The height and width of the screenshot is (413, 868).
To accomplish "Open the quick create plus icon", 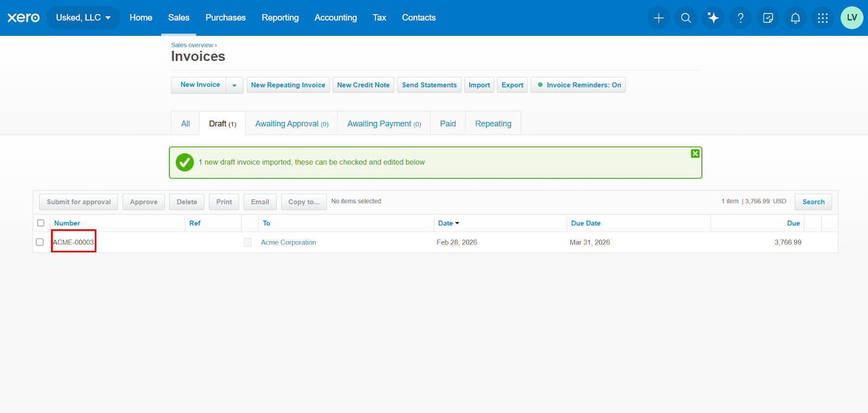I will pyautogui.click(x=659, y=18).
